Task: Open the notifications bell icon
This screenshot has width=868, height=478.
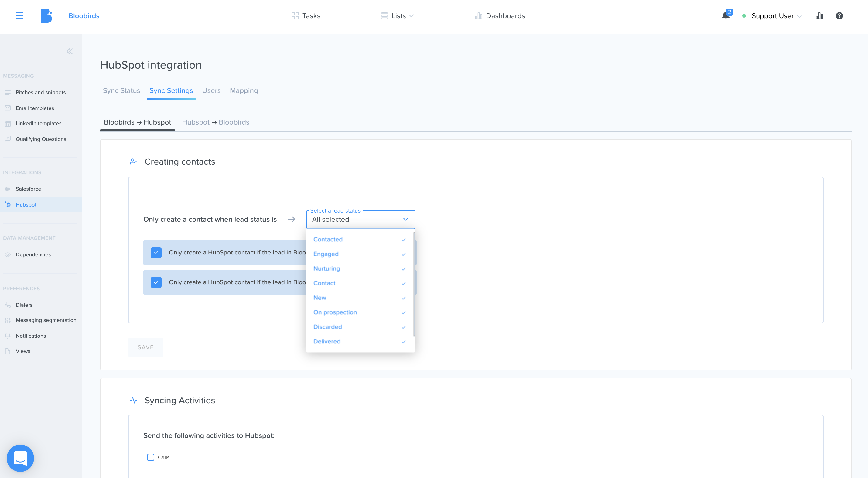Action: pos(726,16)
